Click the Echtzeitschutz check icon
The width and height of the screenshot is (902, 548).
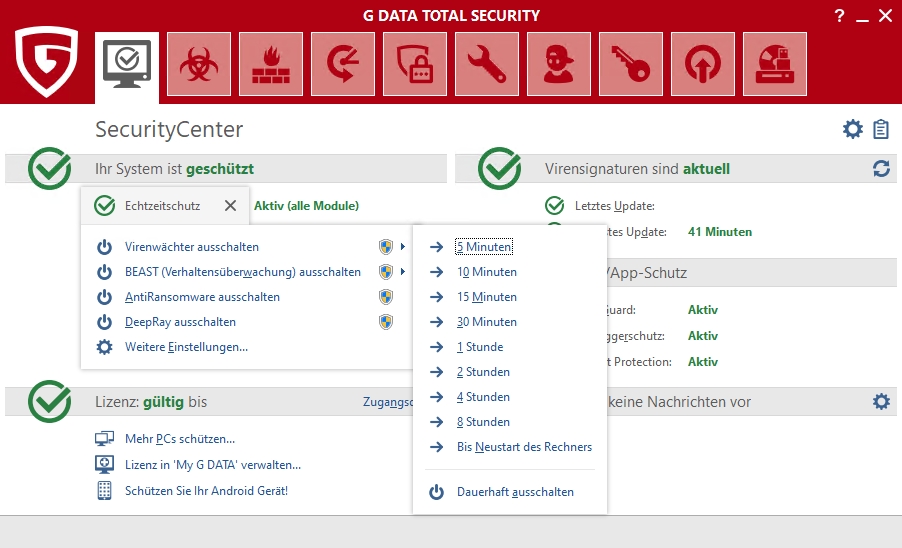[105, 205]
